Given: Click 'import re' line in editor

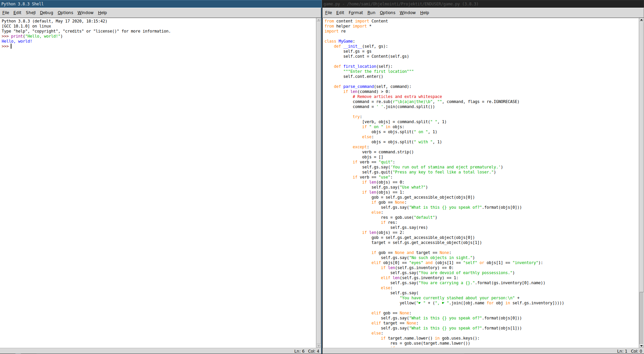Looking at the screenshot, I should click(335, 31).
